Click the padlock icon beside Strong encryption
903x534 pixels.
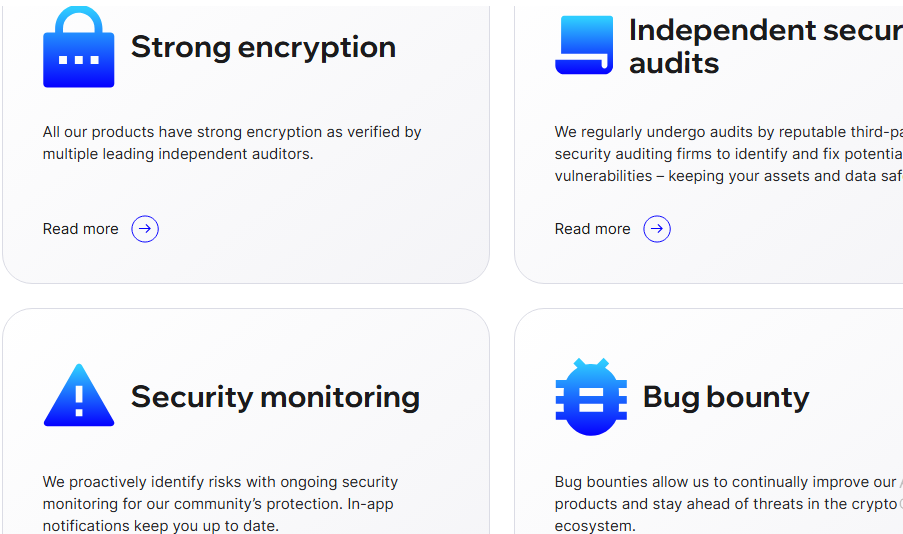(x=78, y=48)
